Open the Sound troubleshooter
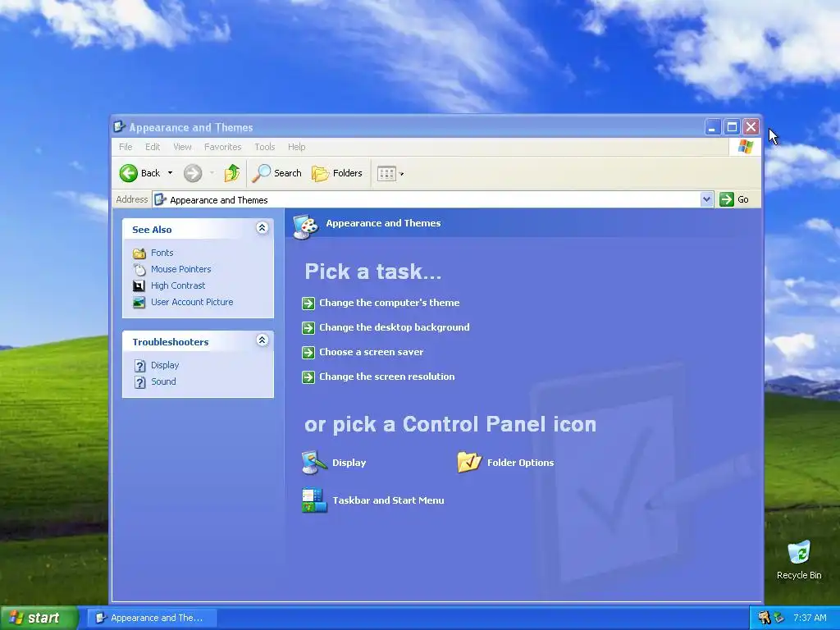Image resolution: width=840 pixels, height=630 pixels. (x=163, y=381)
